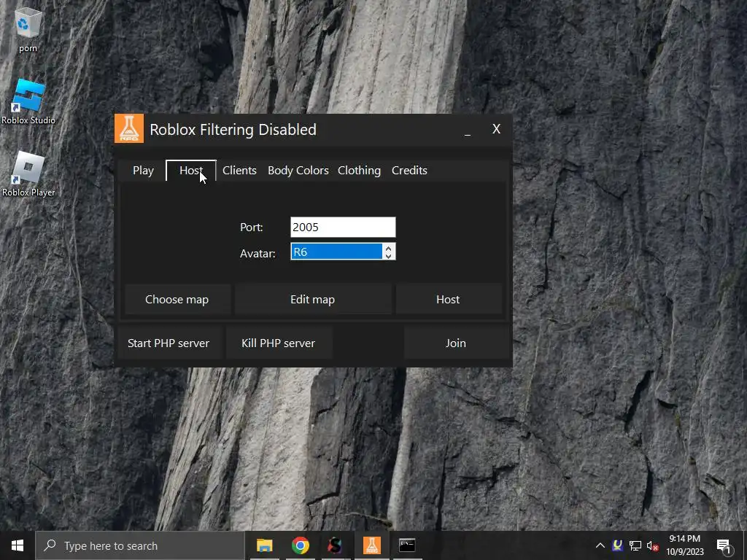This screenshot has width=747, height=560.
Task: Click the "Roblox Filtering Disabled" title text
Action: tap(233, 130)
